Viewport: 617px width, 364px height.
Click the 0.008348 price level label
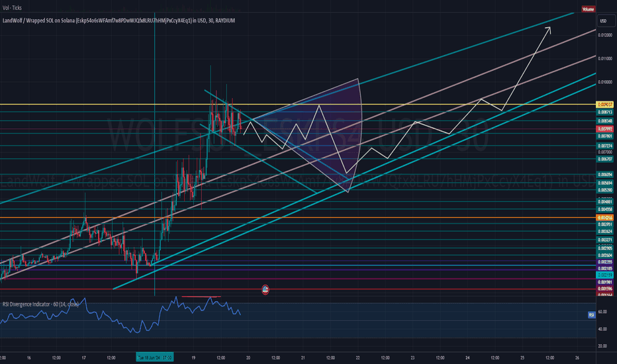pos(605,121)
